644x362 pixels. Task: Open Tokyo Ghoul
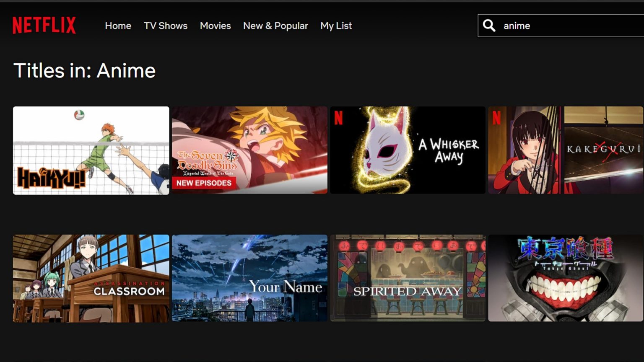click(x=566, y=278)
